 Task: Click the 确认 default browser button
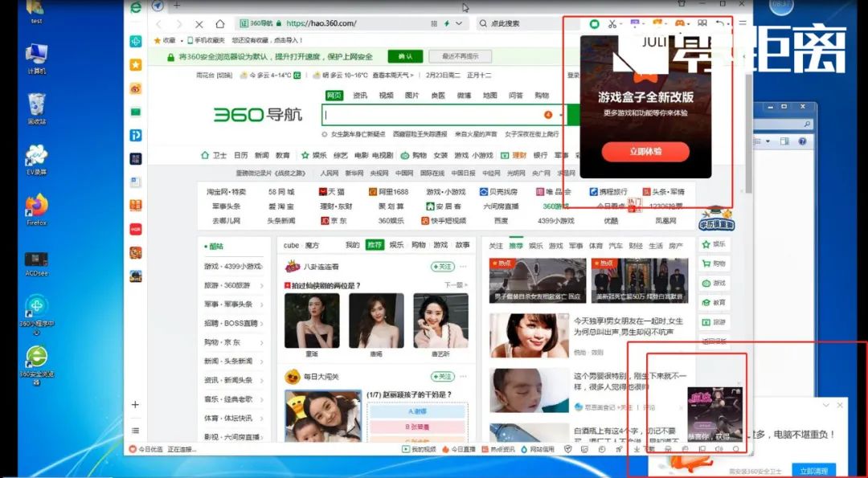coord(405,56)
